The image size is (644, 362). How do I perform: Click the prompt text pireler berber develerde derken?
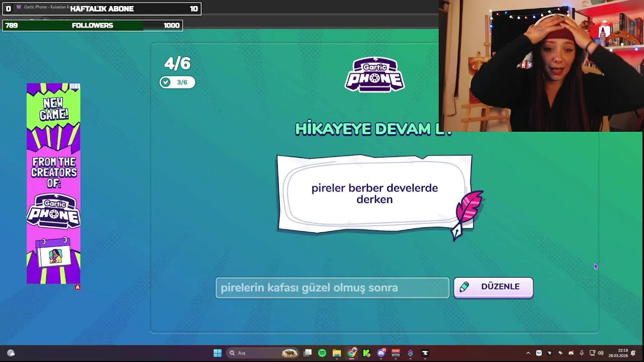point(374,194)
